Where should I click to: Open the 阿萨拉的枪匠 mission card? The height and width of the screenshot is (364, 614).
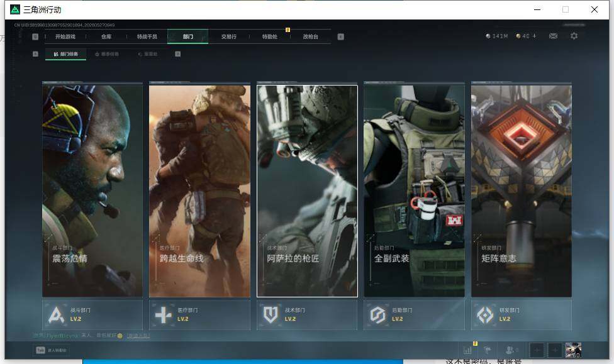click(307, 190)
